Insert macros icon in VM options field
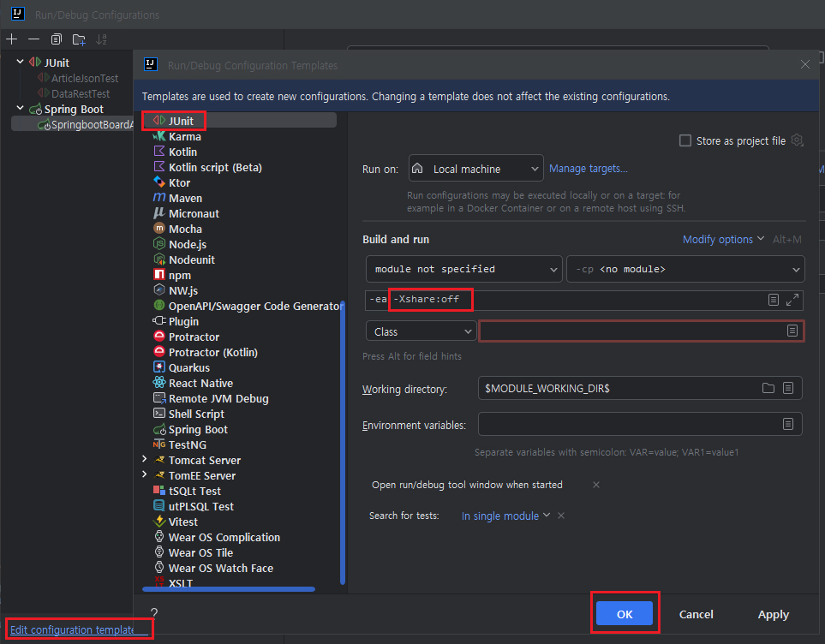Screen dimensions: 825x644 pyautogui.click(x=774, y=300)
